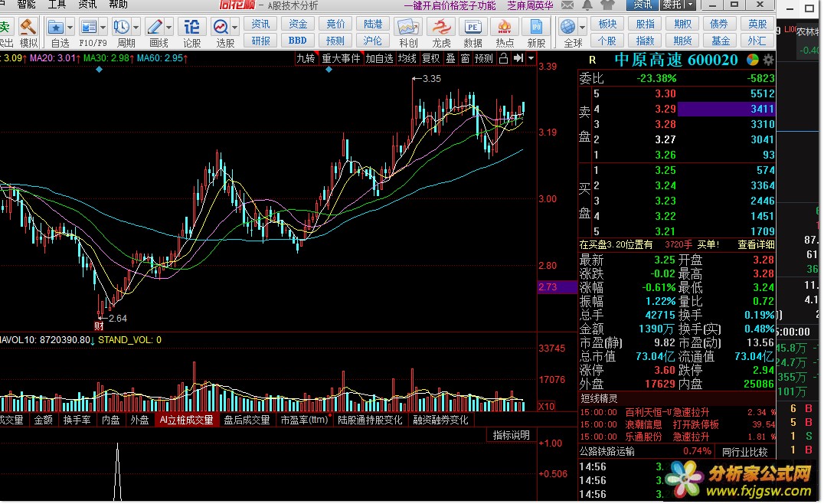Screen dimensions: 824x504
Task: Open the 热点 hot topics icon
Action: pos(504,27)
